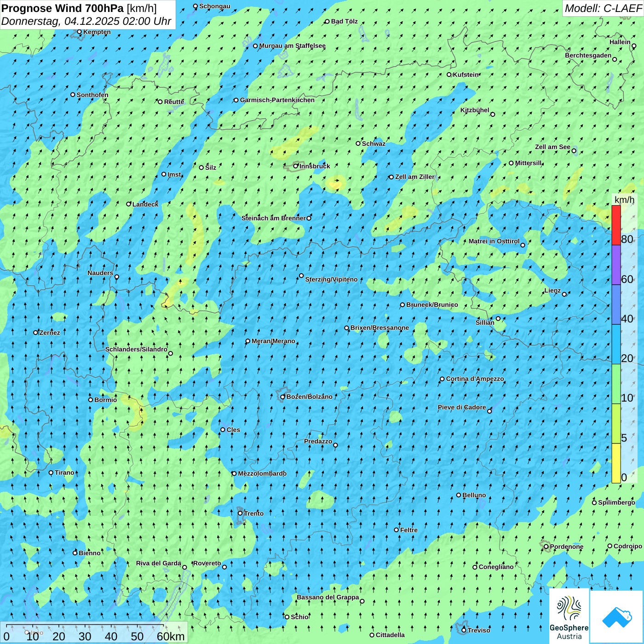644x644 pixels.
Task: Click the Garmisch-Partenkirchen label
Action: [x=277, y=100]
